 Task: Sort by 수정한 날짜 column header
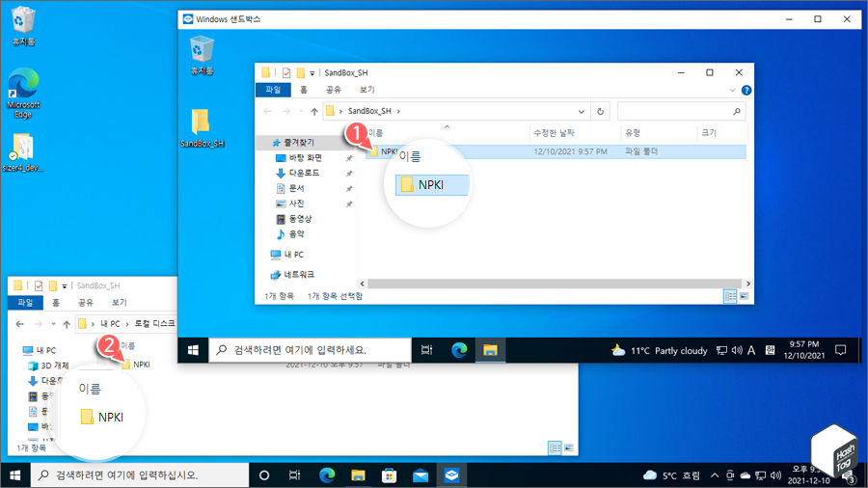tap(554, 133)
